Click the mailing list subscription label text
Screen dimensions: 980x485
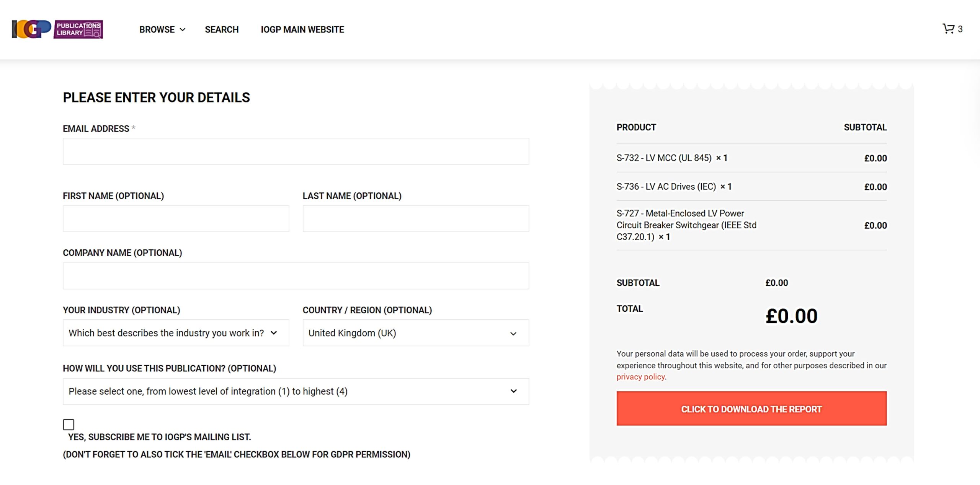pos(159,437)
